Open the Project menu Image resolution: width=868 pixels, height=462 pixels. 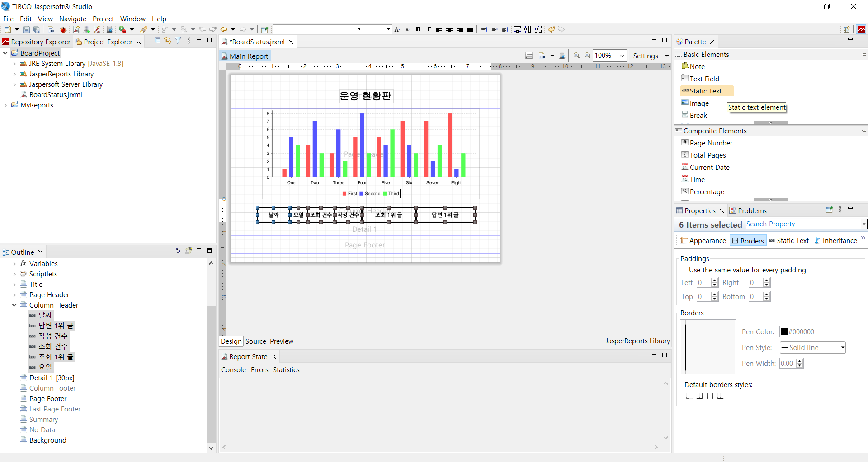click(x=103, y=19)
